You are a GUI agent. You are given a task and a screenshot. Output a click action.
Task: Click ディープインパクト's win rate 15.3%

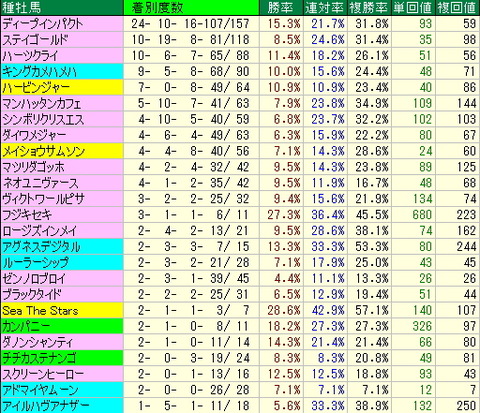point(284,24)
